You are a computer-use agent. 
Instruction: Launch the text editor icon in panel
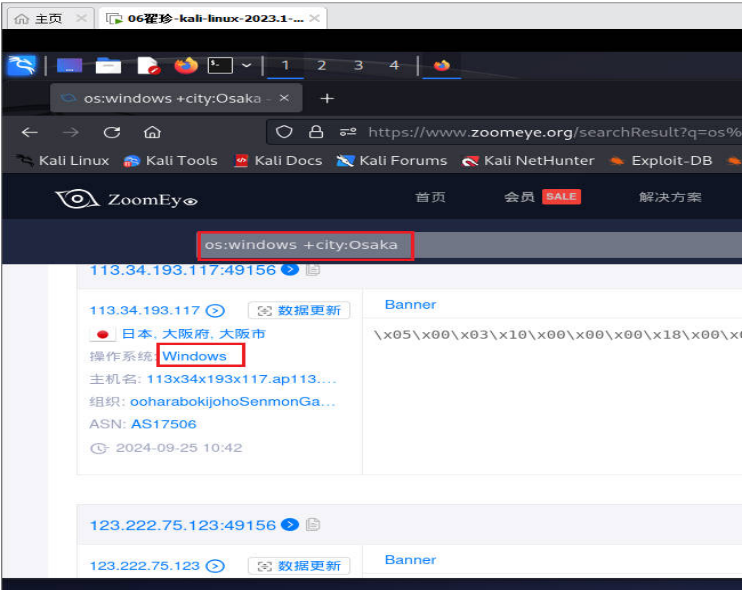click(x=149, y=65)
